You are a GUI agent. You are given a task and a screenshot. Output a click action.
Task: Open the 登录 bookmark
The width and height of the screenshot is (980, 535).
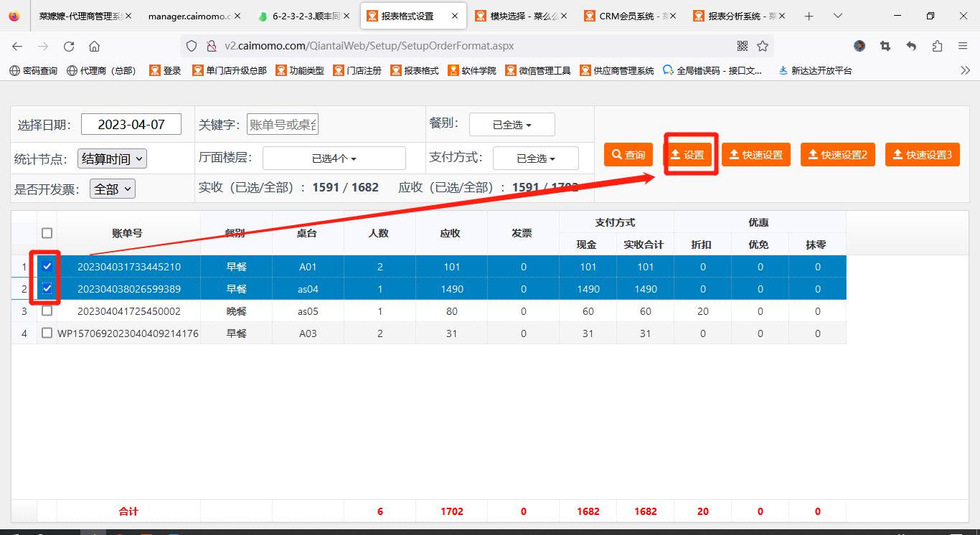point(165,70)
